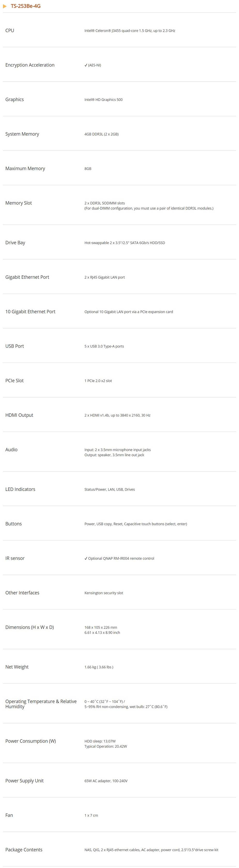Click the Drive Bay hot-swappable description
Screen dimensions: 239x868
click(x=125, y=243)
